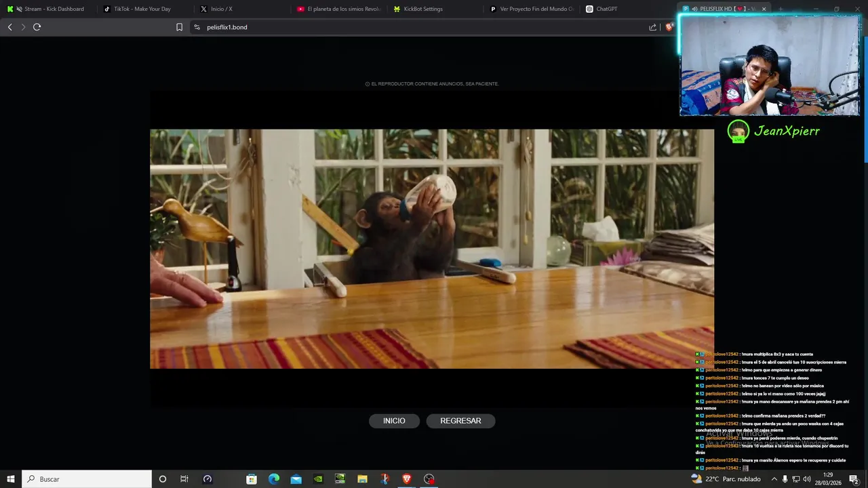Click the webcam overlay of the streamer

coord(770,65)
